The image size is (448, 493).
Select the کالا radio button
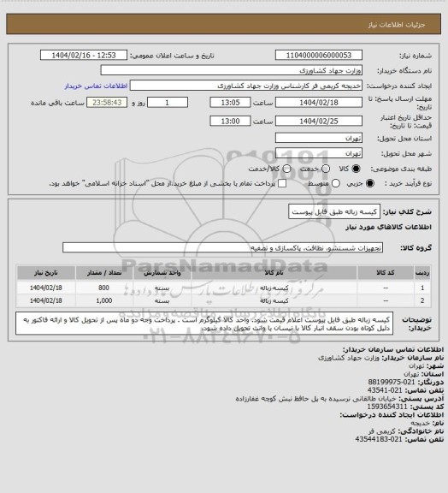coord(356,169)
